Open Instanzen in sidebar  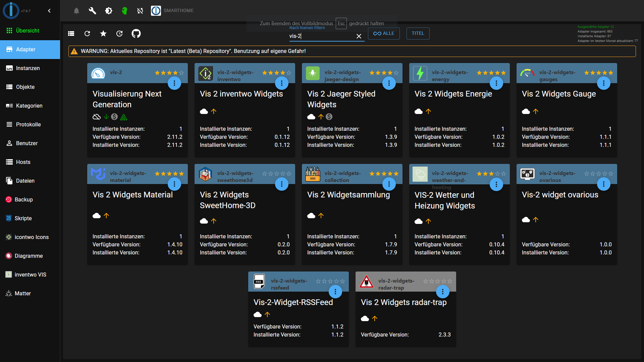pyautogui.click(x=28, y=68)
